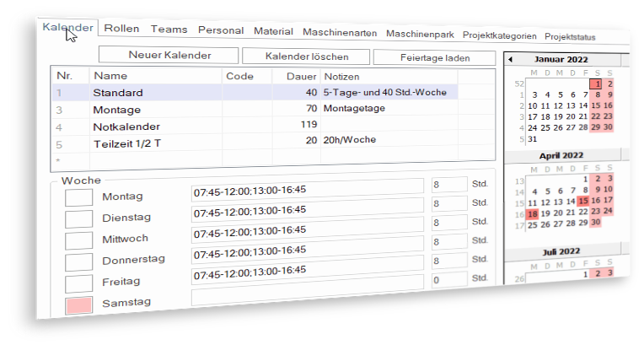Choose the Teilzeit 1/2 T calendar row
The width and height of the screenshot is (644, 350).
click(129, 142)
